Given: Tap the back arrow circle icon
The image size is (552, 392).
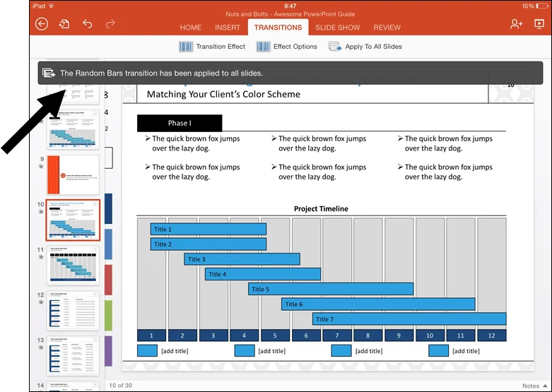Looking at the screenshot, I should point(42,24).
